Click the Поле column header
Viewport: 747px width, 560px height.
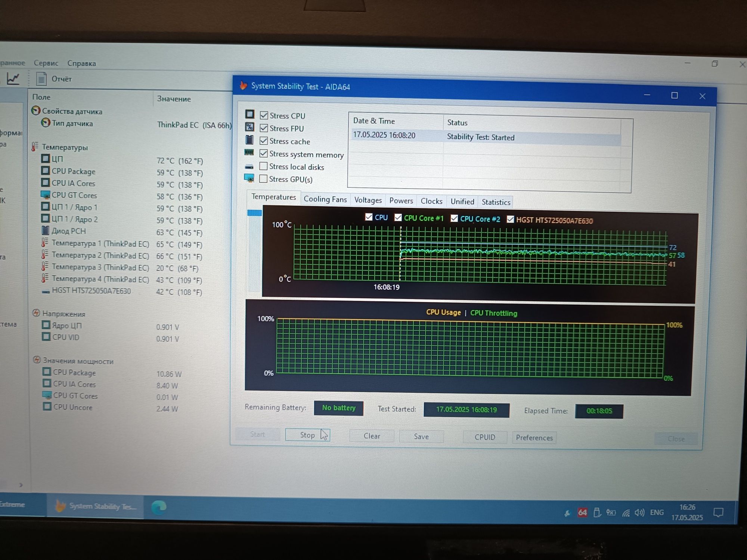pyautogui.click(x=41, y=97)
